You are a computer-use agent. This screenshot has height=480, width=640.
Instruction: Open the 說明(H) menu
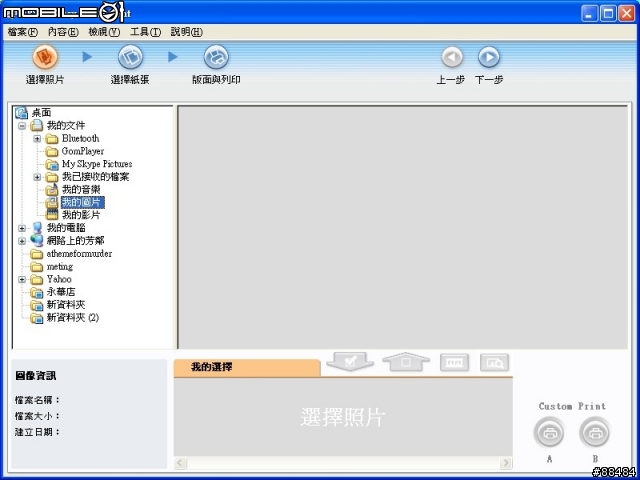coord(187,32)
